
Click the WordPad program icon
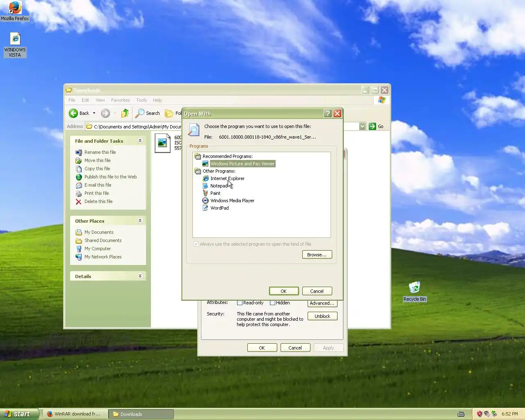[205, 208]
